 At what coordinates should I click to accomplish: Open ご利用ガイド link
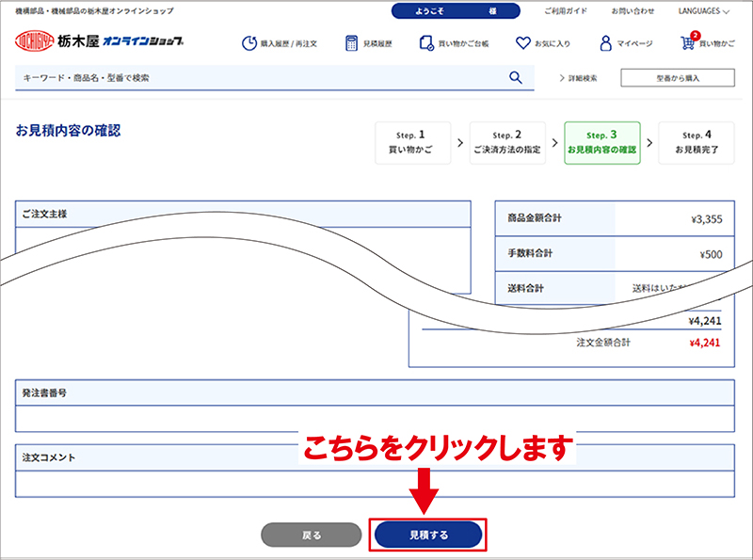click(x=567, y=11)
